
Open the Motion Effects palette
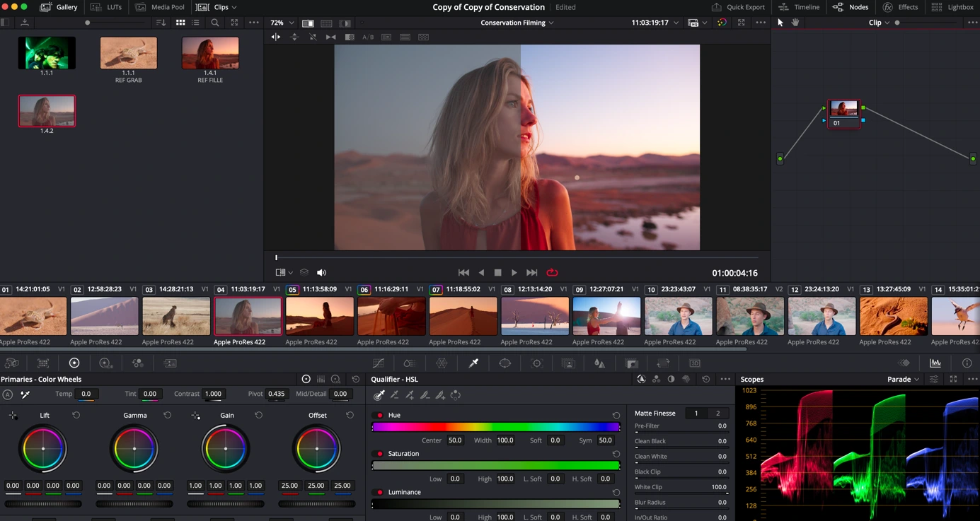[x=170, y=363]
